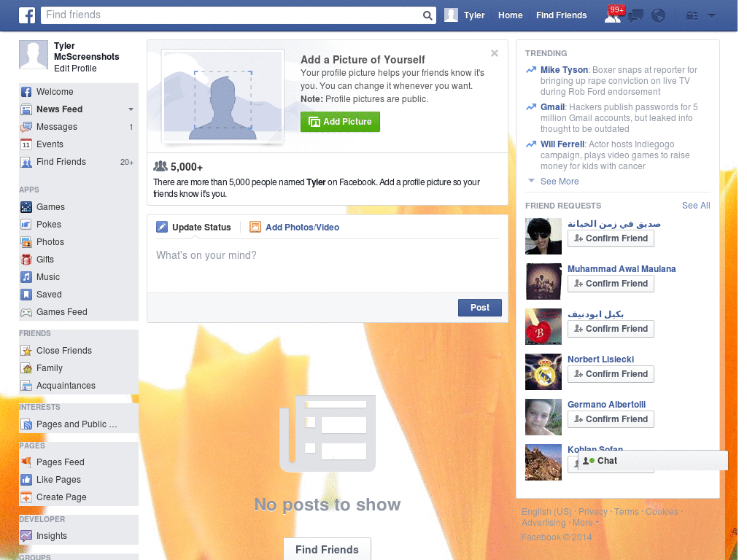747x560 pixels.
Task: Open Mike Tyson trending topic
Action: [x=564, y=70]
